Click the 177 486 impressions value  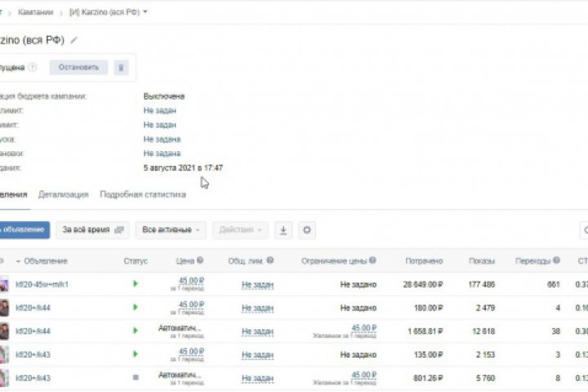click(482, 285)
